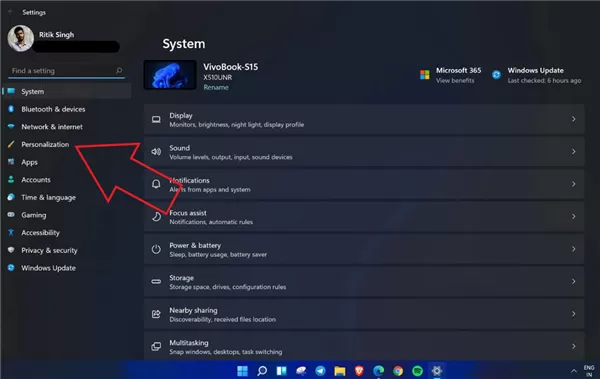Expand the Display settings chevron
Viewport: 600px width, 379px height.
click(x=574, y=119)
